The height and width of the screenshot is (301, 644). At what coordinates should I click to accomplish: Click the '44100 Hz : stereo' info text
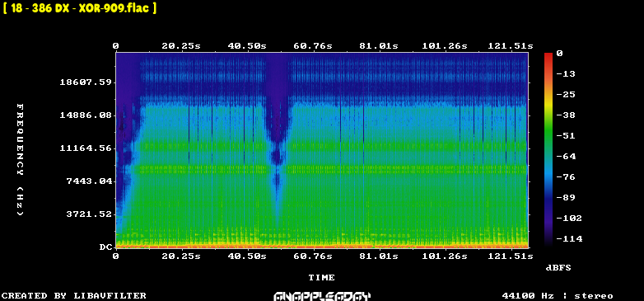558,296
